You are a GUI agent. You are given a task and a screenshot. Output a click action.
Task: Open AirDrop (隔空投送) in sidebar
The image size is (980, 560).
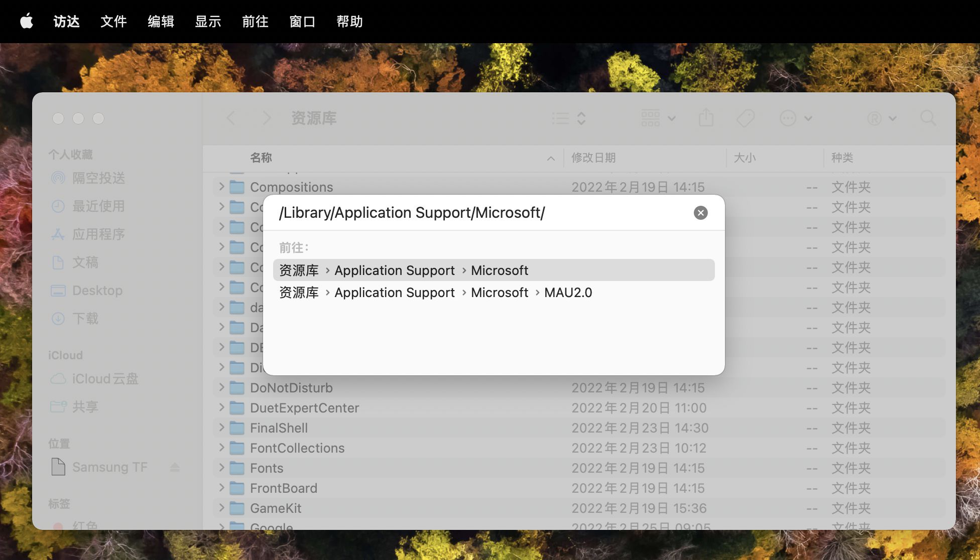pyautogui.click(x=98, y=178)
